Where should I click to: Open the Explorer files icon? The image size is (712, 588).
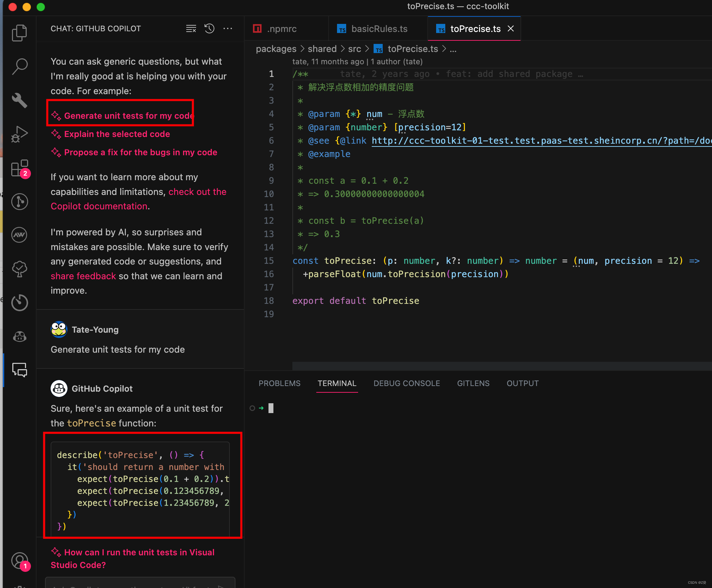(19, 33)
